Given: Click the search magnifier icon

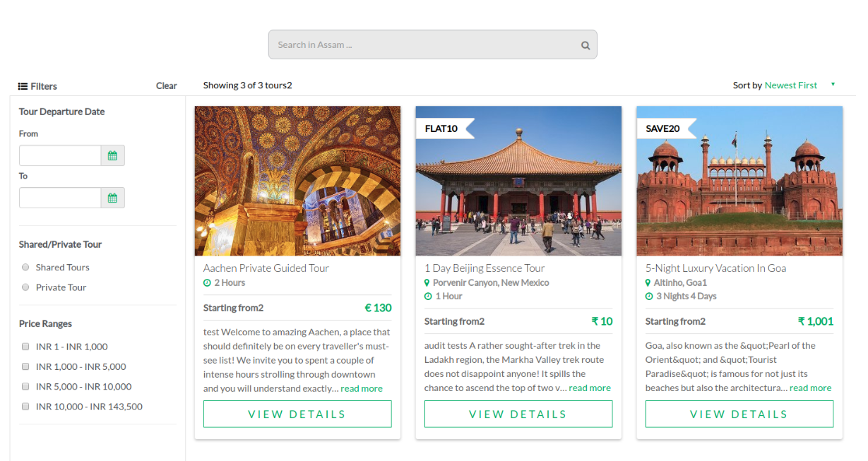Looking at the screenshot, I should (585, 45).
